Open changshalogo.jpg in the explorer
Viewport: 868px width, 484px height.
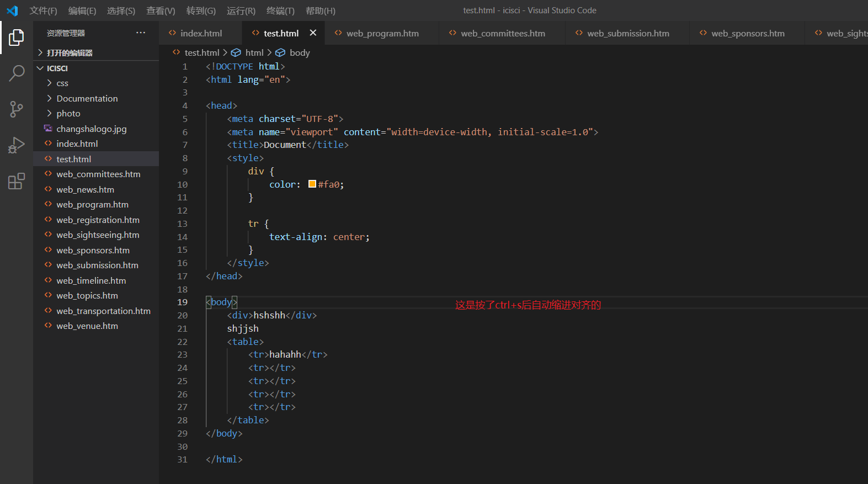[96, 129]
